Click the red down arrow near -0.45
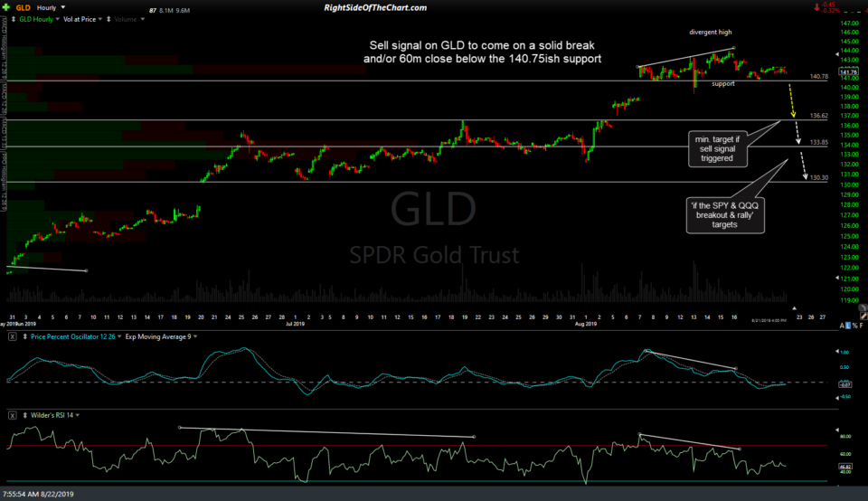Viewport: 868px width, 501px height. 816,8
